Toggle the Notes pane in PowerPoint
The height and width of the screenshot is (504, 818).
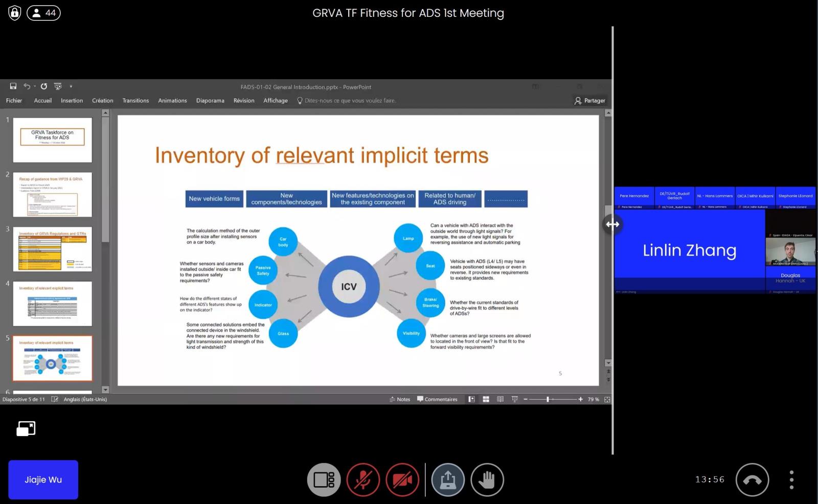pos(400,399)
